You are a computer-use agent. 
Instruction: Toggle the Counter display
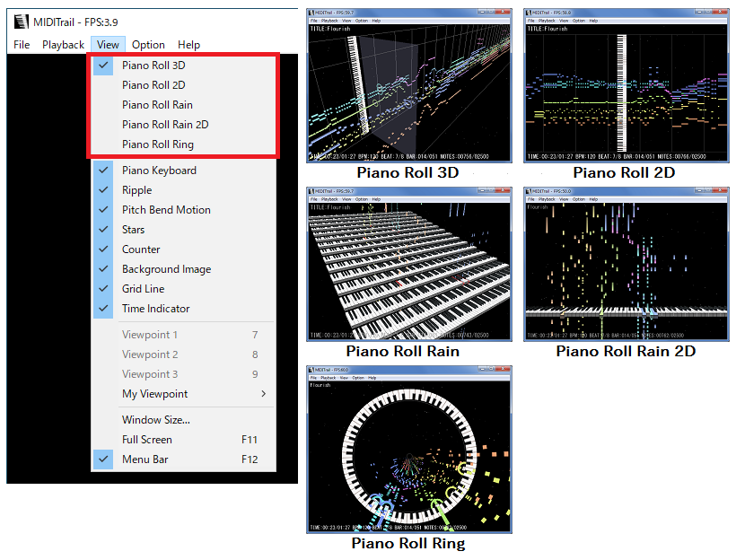(184, 249)
